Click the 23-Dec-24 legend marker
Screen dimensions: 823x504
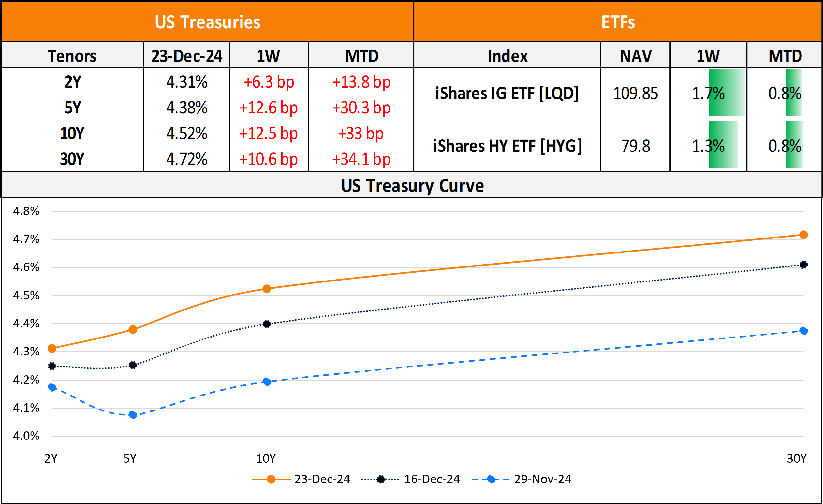pyautogui.click(x=271, y=479)
